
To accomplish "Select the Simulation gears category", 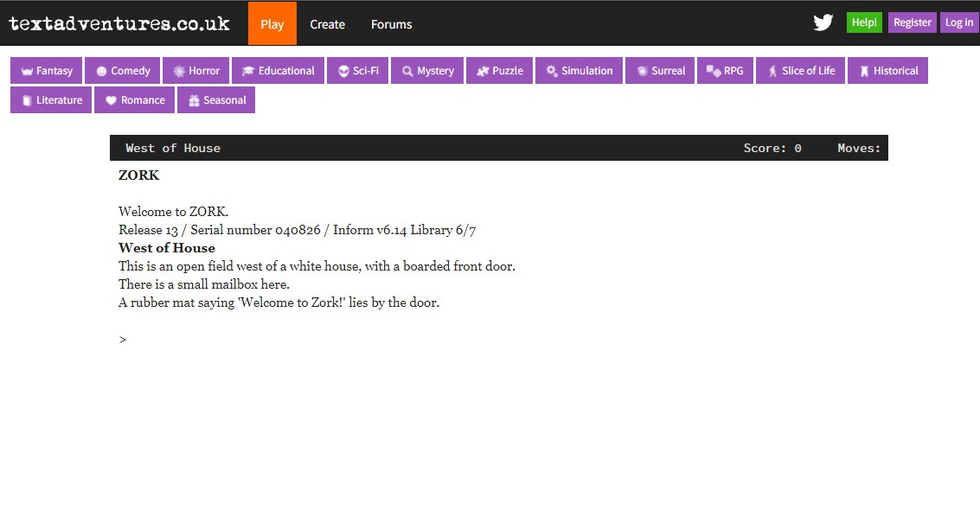I will point(579,71).
